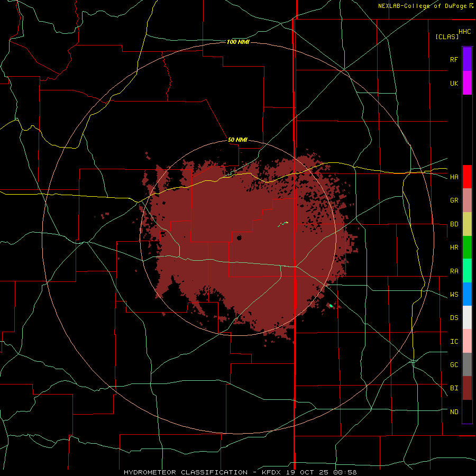This screenshot has width=476, height=476.
Task: Select the IC light pink swatch
Action: [x=467, y=341]
